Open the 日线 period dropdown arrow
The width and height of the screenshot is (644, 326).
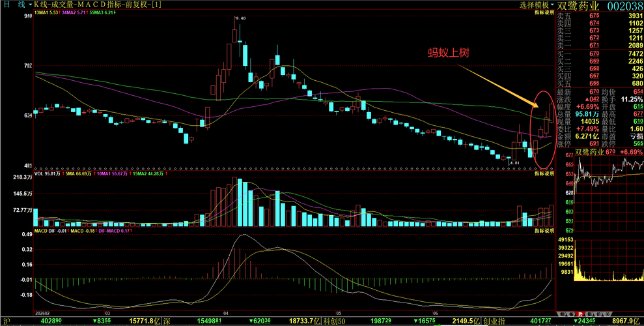(31, 5)
